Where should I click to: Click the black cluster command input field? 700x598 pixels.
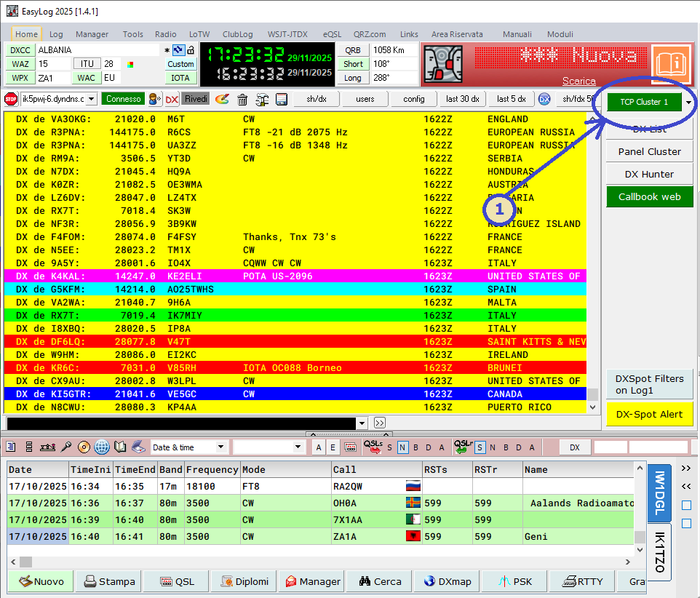(x=181, y=423)
